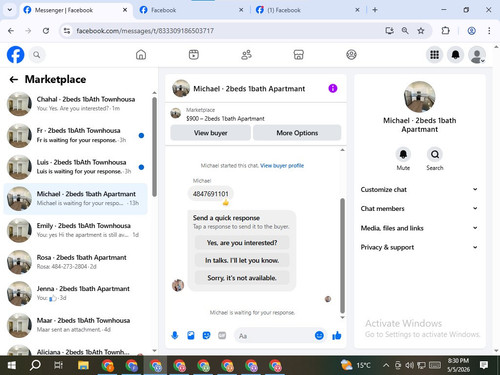Go back in browser history
Screen dimensions: 500x375
(11, 31)
